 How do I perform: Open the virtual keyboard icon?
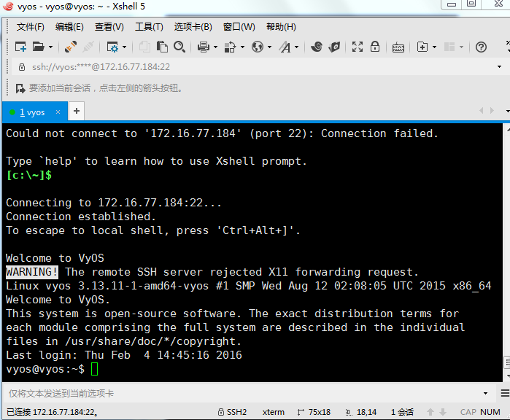point(398,47)
